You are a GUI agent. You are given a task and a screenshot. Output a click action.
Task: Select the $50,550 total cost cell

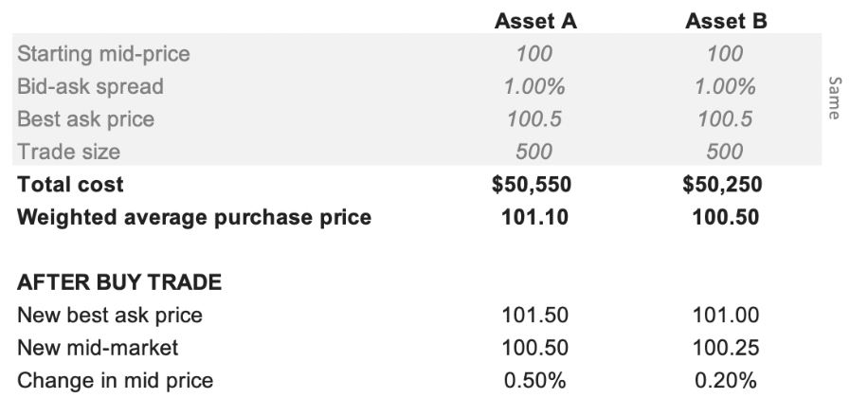pyautogui.click(x=534, y=184)
